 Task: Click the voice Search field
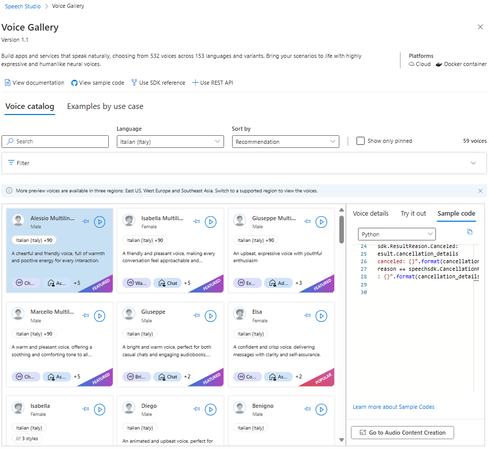[x=55, y=141]
